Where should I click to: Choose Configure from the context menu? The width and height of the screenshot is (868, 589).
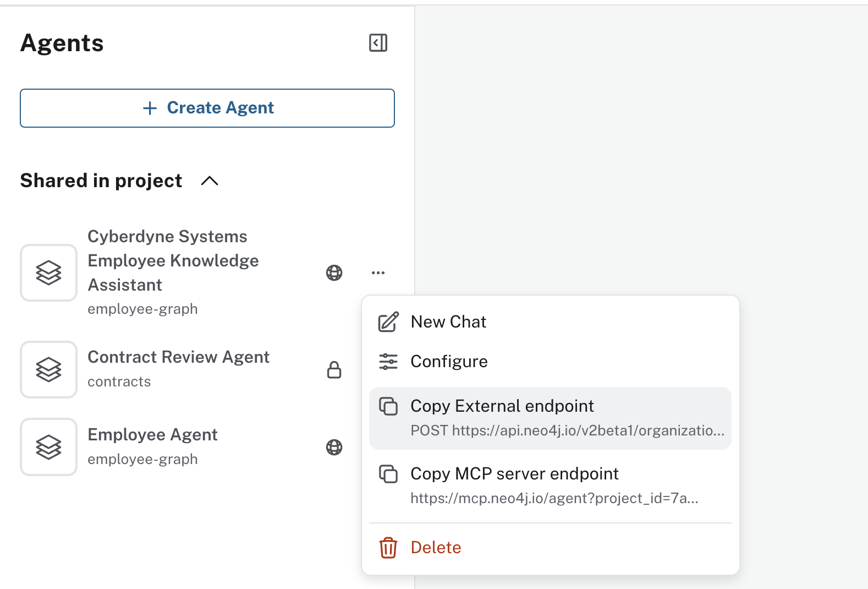pos(550,362)
